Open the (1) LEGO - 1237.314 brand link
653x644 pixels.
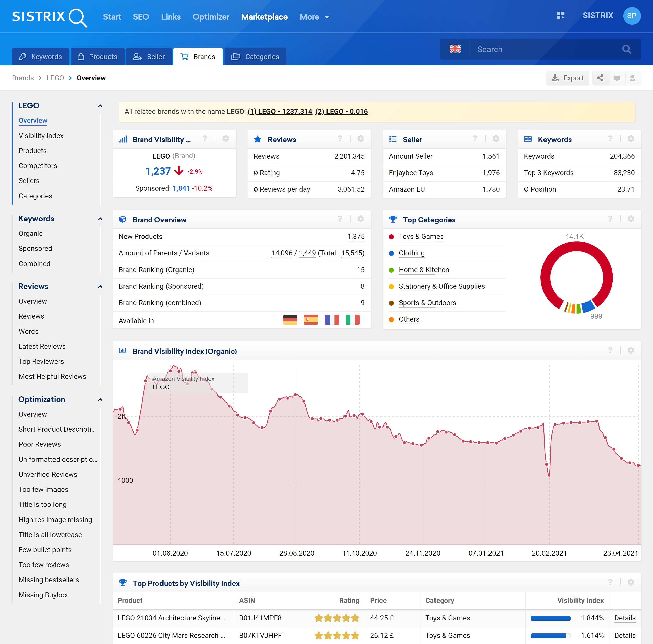pos(280,112)
